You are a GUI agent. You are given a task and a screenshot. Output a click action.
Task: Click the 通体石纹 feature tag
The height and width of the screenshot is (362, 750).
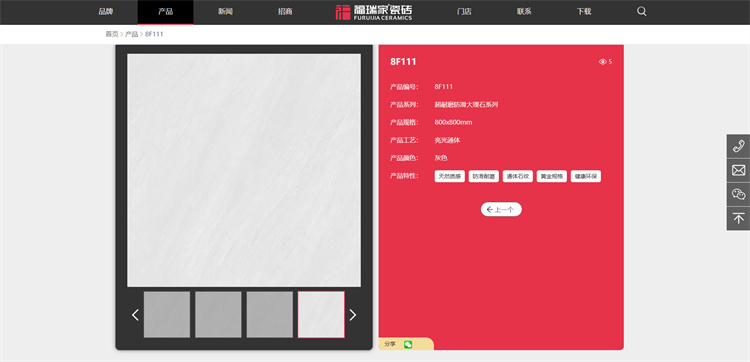tap(518, 176)
